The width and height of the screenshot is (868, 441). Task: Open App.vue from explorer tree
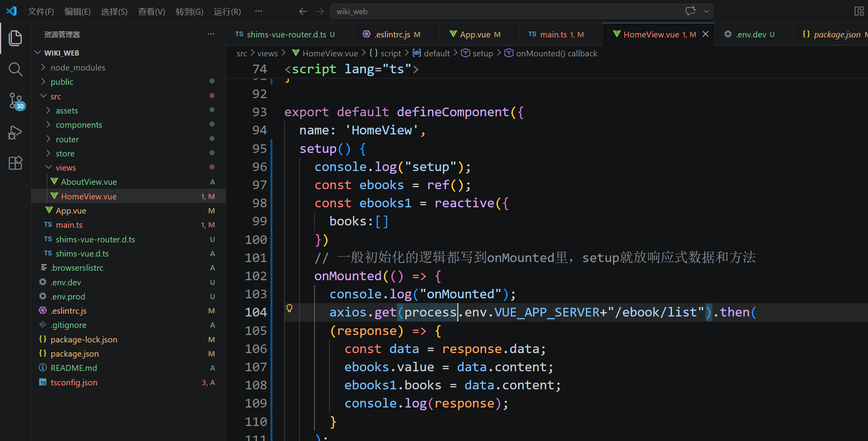(x=128, y=210)
